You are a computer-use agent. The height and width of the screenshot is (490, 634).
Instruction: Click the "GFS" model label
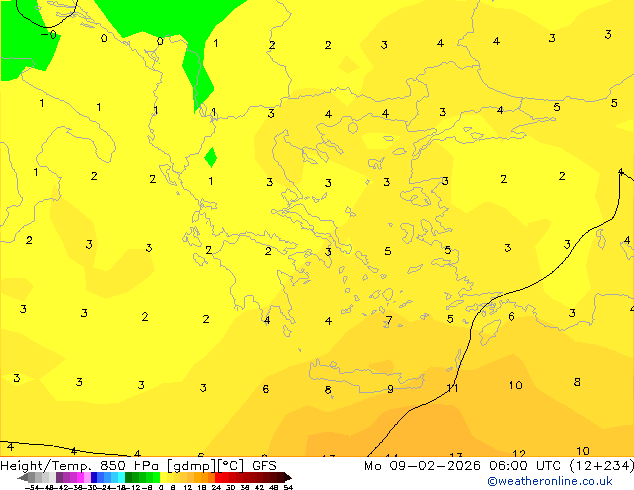pyautogui.click(x=264, y=466)
